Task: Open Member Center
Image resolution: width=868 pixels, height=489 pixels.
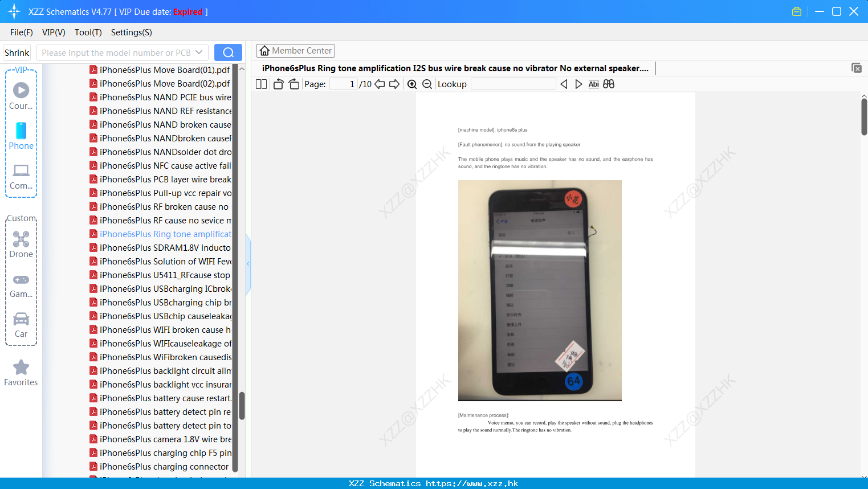Action: click(295, 51)
